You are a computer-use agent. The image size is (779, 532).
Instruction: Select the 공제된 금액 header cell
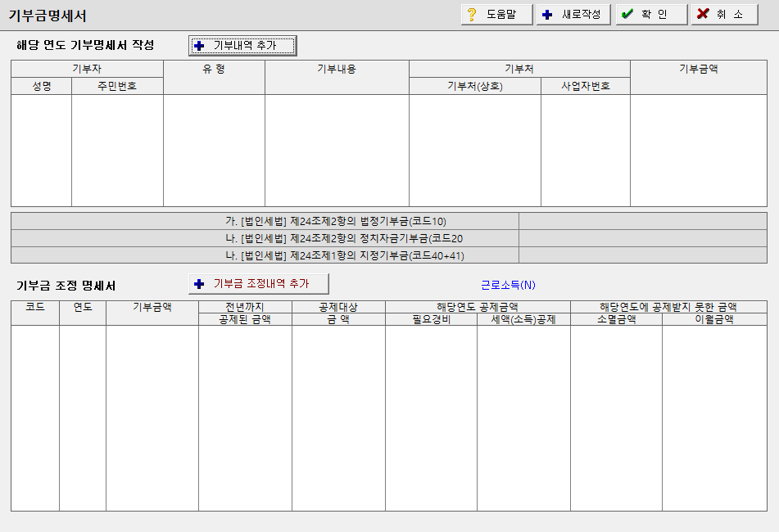point(245,319)
